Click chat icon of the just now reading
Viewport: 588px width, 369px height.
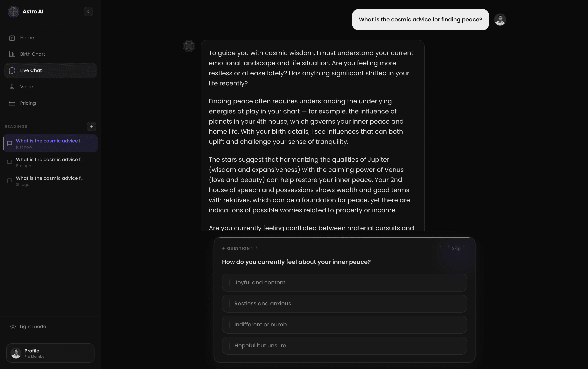(x=10, y=143)
